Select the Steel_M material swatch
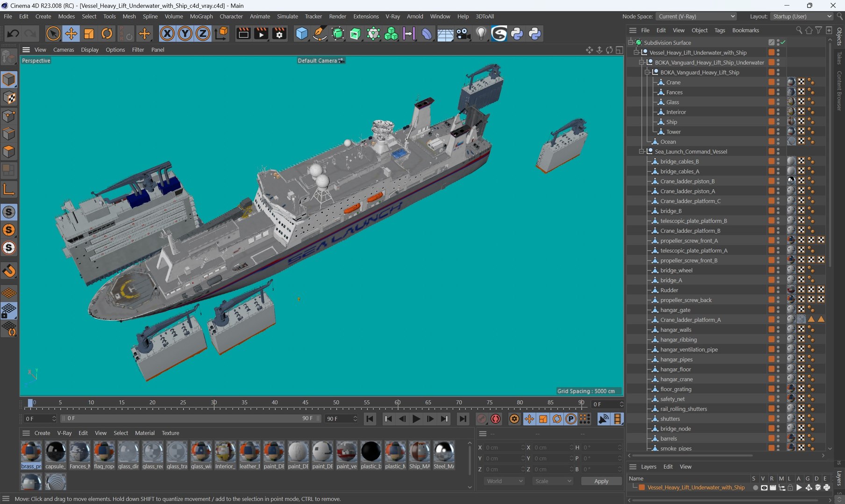This screenshot has height=504, width=845. (444, 455)
